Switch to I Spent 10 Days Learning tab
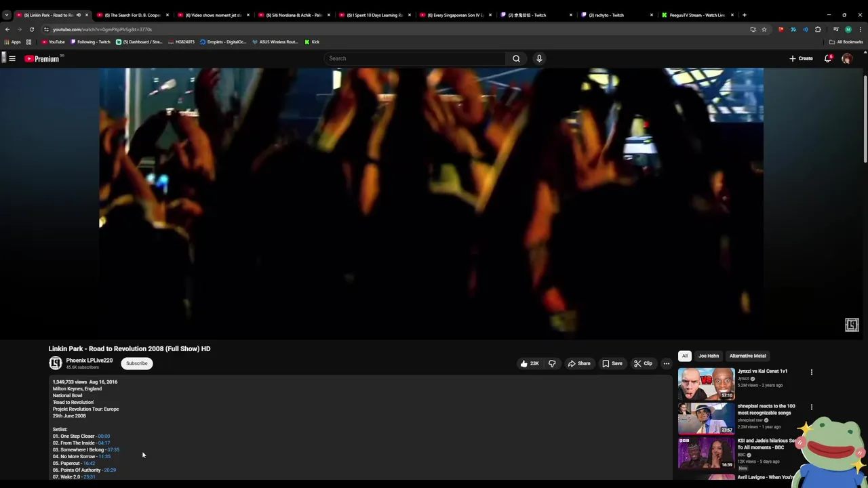 tap(374, 15)
